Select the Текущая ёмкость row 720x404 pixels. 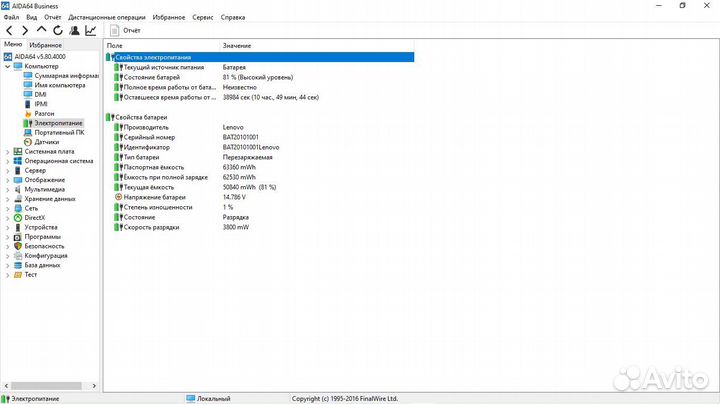(x=259, y=187)
